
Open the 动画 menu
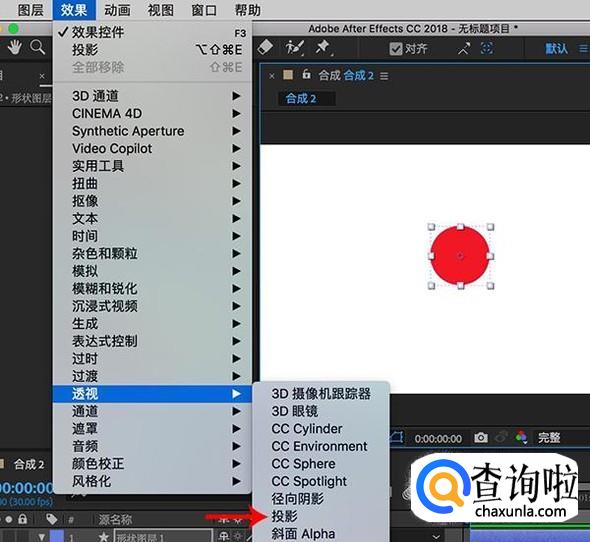[117, 10]
